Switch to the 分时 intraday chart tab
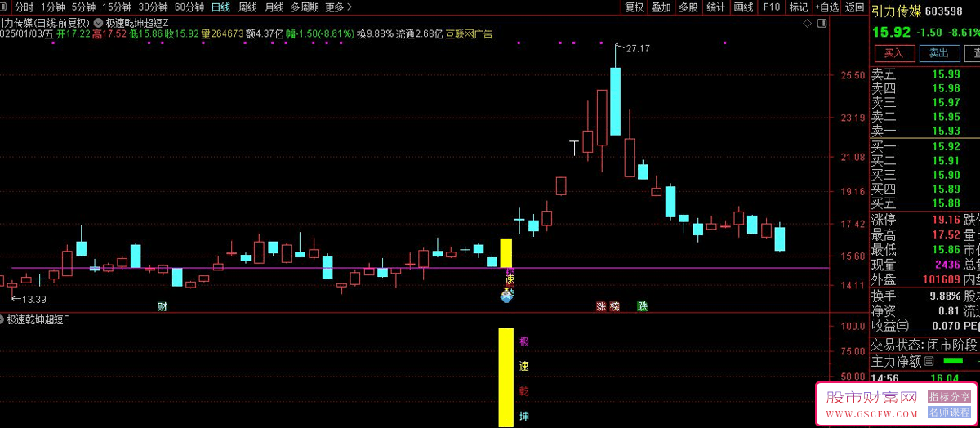The height and width of the screenshot is (428, 980). (24, 7)
